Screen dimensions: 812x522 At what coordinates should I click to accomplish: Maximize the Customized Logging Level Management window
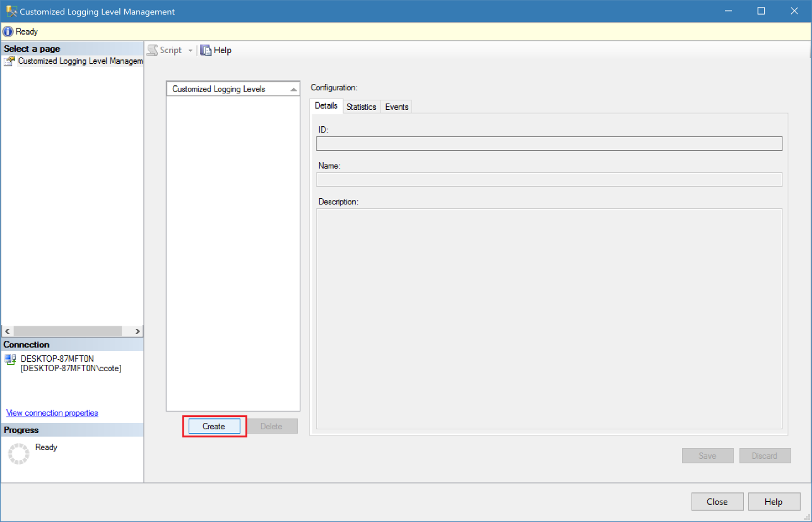[x=761, y=11]
